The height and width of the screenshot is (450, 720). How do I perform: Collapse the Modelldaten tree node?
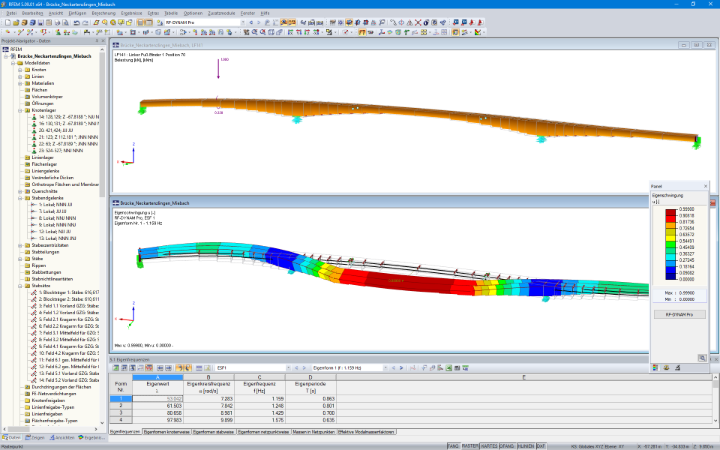13,63
